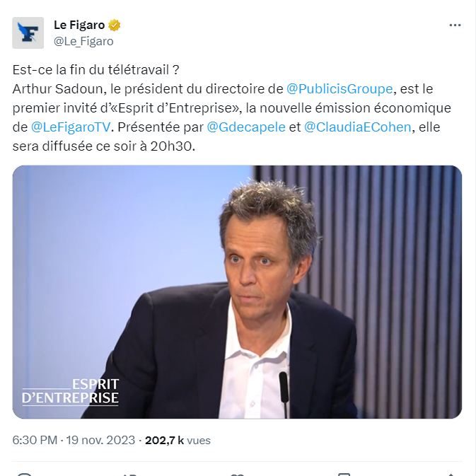Image resolution: width=476 pixels, height=476 pixels.
Task: Click the Le Figaro profile avatar
Action: (x=28, y=33)
